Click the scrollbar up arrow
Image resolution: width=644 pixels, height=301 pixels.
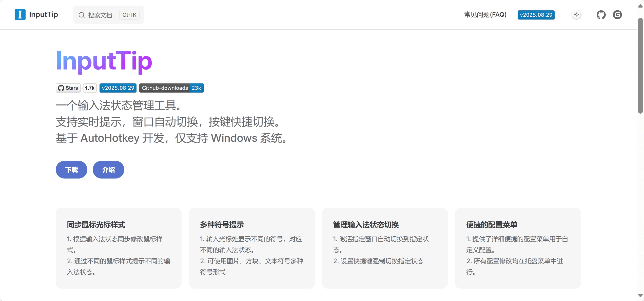click(x=640, y=6)
